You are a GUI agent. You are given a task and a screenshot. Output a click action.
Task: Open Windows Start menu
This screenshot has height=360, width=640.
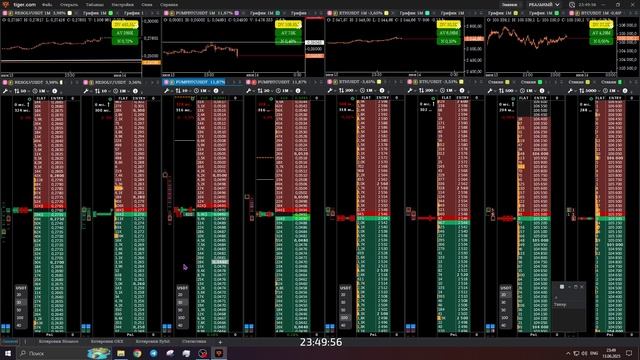tap(8, 353)
